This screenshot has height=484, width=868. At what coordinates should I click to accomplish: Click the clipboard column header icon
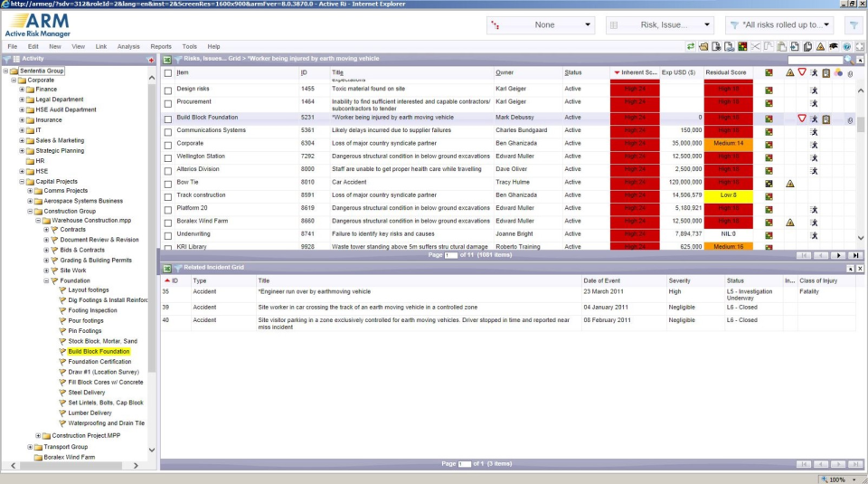(826, 72)
